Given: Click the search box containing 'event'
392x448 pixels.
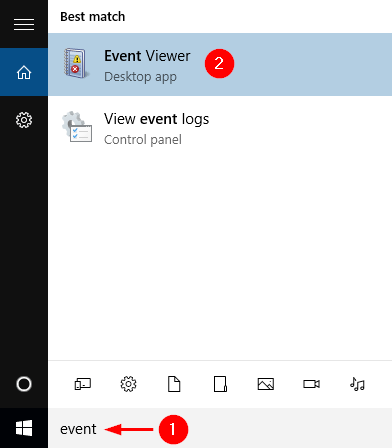Looking at the screenshot, I should (220, 428).
